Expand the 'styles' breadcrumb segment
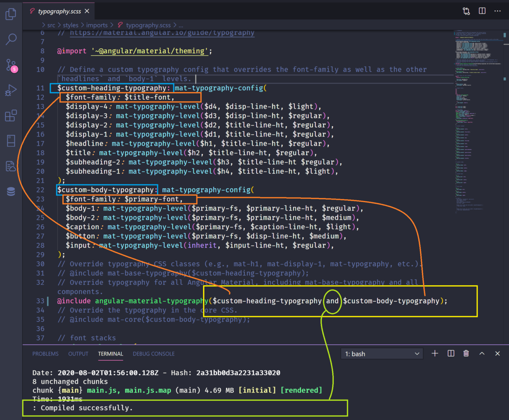Screen dimensions: 509x420 (70, 25)
